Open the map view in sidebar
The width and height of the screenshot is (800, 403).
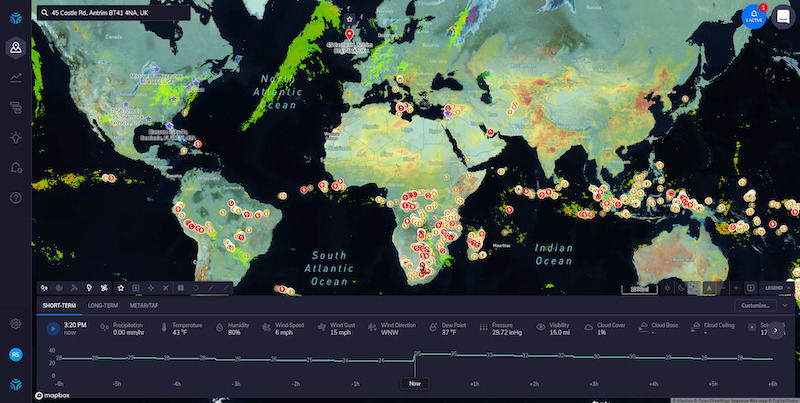(x=16, y=47)
